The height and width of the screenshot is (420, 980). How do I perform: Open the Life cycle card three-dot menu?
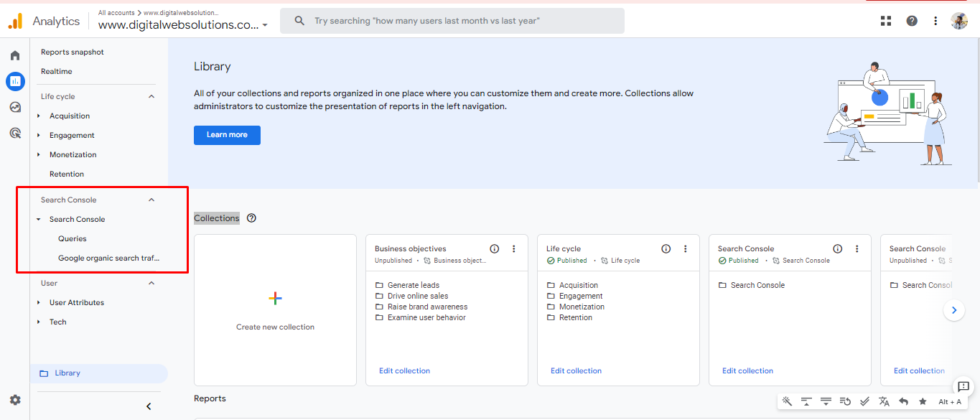point(686,249)
